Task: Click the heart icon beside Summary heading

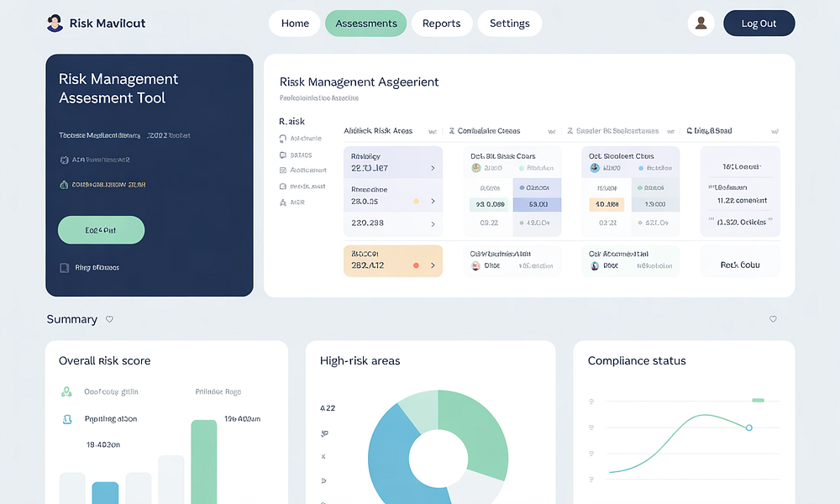Action: pyautogui.click(x=109, y=319)
